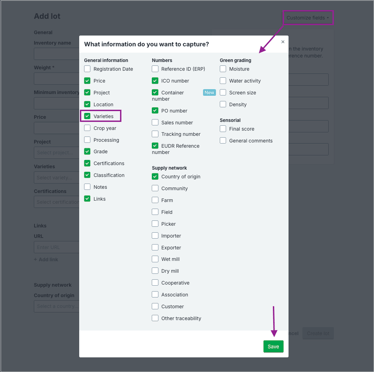Image resolution: width=374 pixels, height=372 pixels.
Task: Enable the General comments checkbox
Action: tap(223, 141)
